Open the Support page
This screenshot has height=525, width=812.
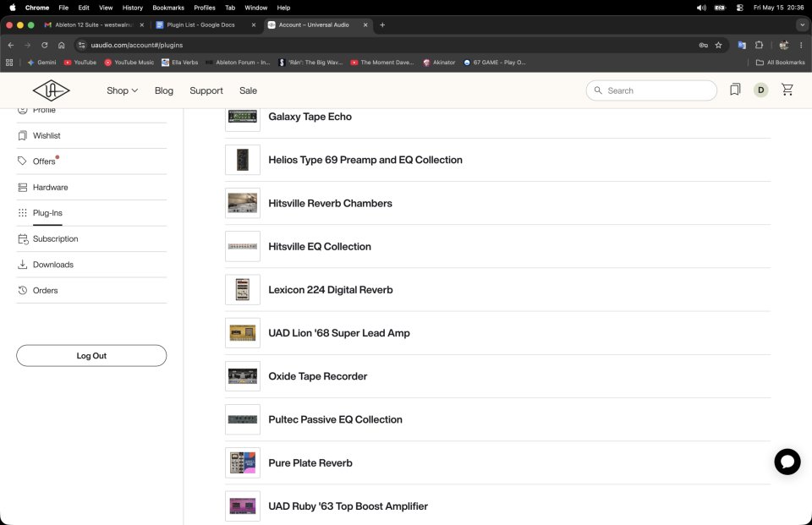click(x=206, y=90)
